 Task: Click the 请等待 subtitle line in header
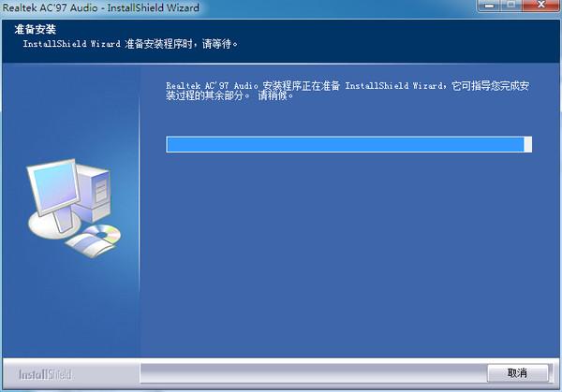click(x=130, y=44)
